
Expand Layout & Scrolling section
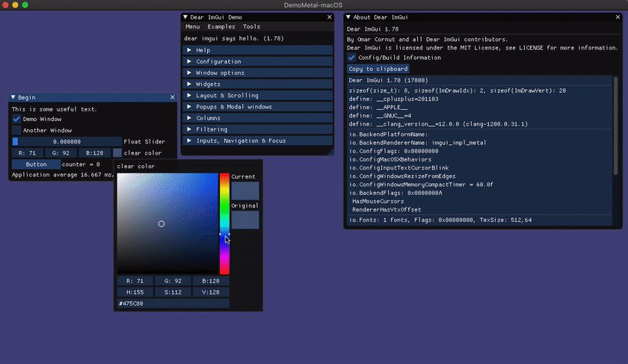tap(257, 96)
